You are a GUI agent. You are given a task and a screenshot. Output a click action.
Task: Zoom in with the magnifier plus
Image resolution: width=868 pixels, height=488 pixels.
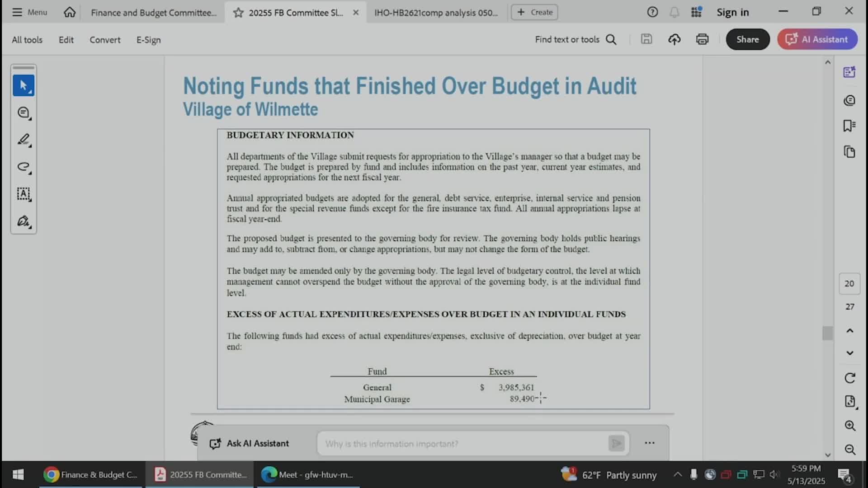849,426
